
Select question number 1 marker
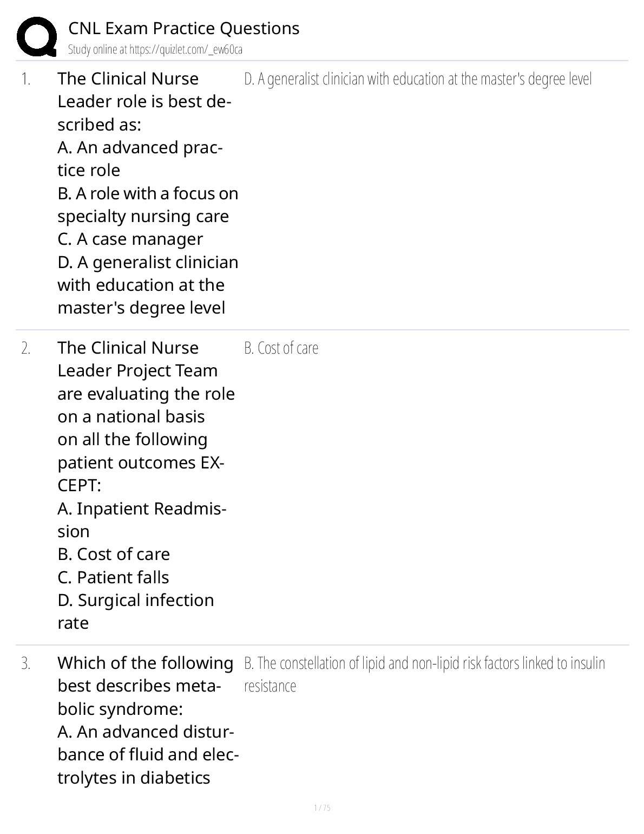26,80
